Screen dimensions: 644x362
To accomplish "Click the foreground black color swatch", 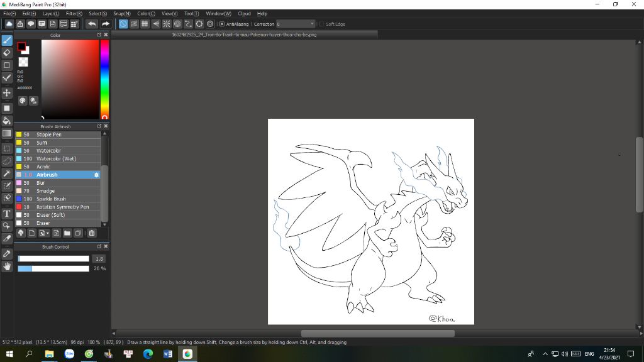I will (x=21, y=47).
